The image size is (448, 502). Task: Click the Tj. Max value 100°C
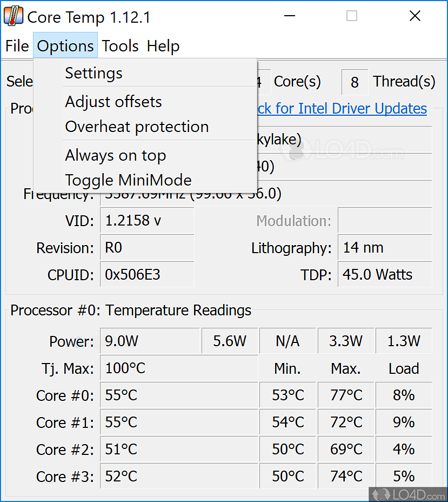tap(179, 368)
